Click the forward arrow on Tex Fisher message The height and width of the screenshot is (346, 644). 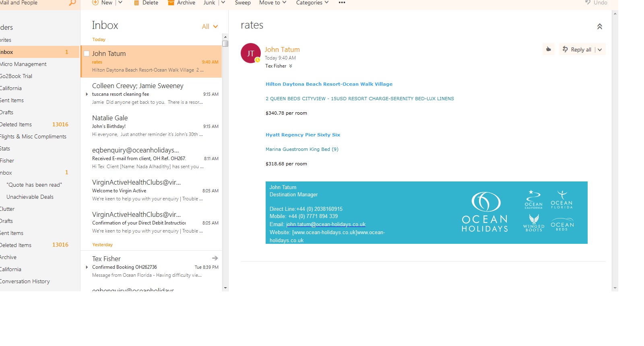pos(215,258)
